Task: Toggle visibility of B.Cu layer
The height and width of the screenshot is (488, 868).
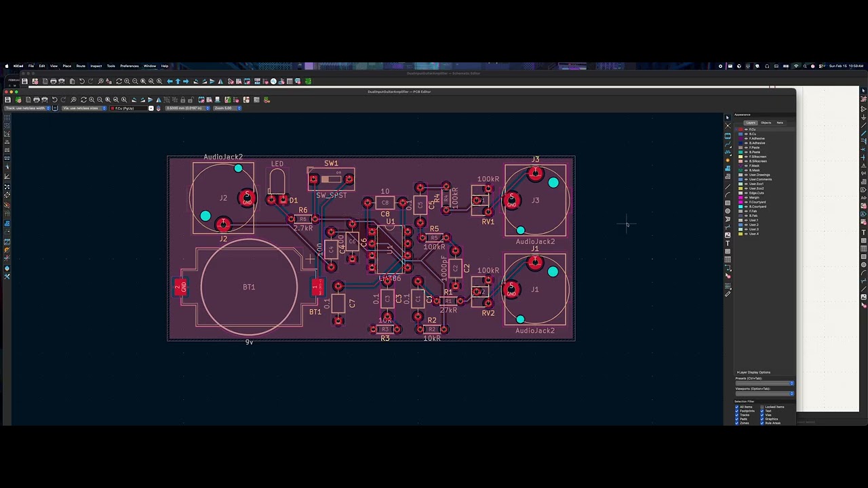Action: coord(746,134)
